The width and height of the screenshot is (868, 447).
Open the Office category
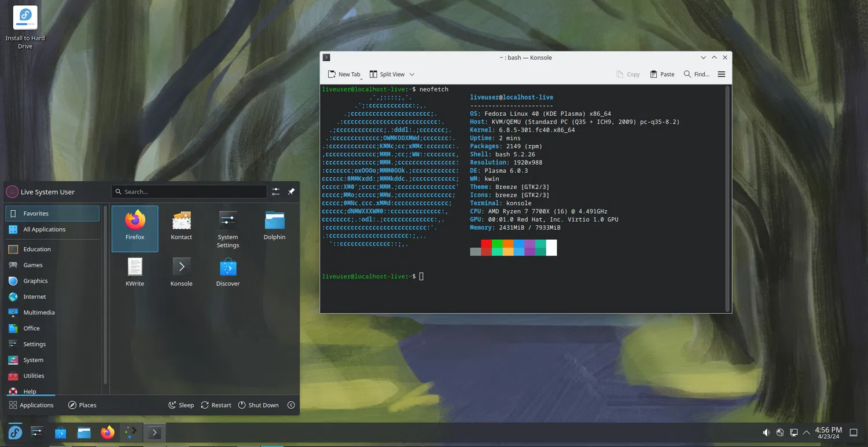click(x=53, y=328)
